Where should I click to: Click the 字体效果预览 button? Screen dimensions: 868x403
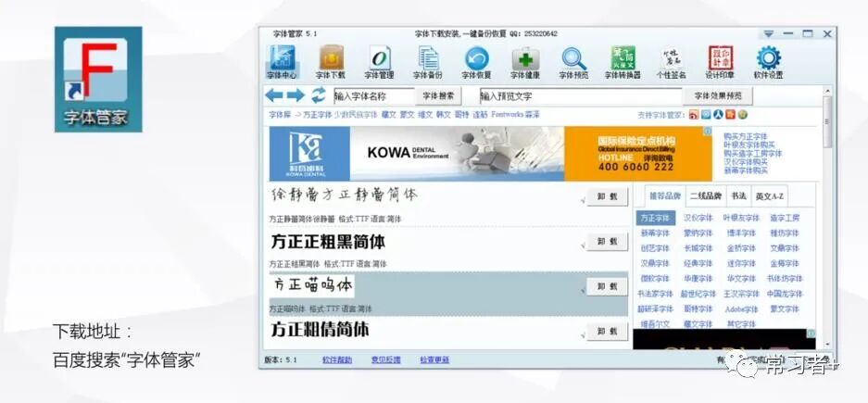[x=717, y=95]
